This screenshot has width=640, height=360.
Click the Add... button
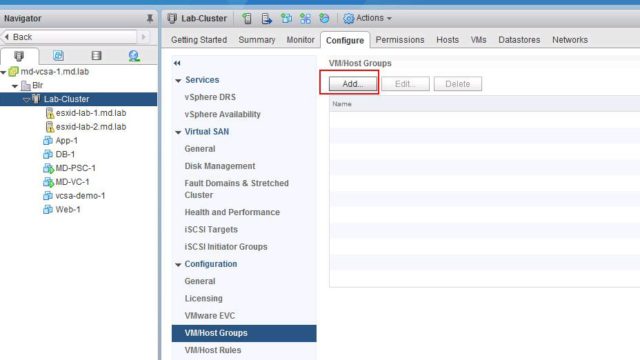[353, 84]
